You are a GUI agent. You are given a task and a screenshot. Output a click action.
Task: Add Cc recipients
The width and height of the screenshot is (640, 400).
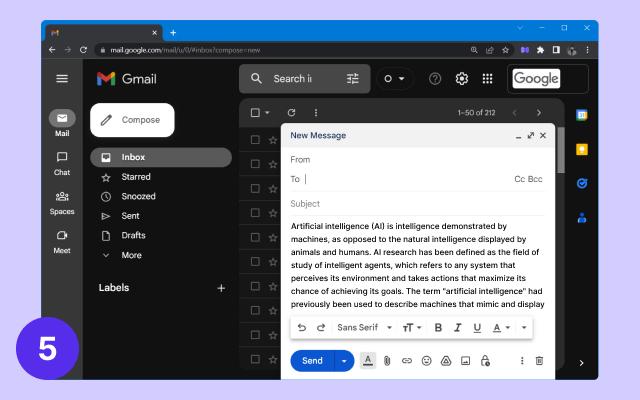(520, 179)
